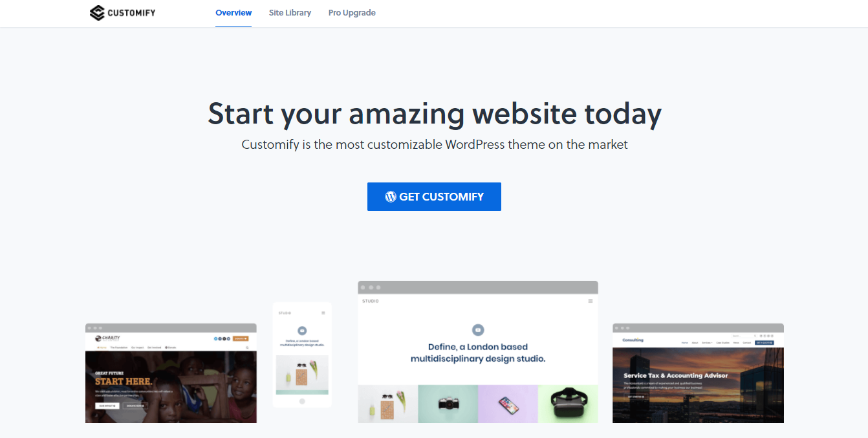The height and width of the screenshot is (438, 868).
Task: Click the VR headset image tile
Action: [x=568, y=404]
